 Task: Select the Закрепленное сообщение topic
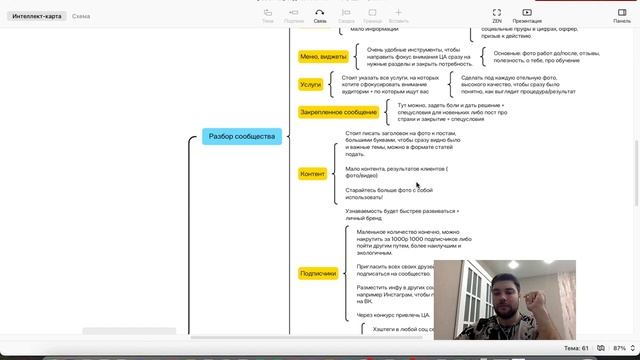point(338,112)
